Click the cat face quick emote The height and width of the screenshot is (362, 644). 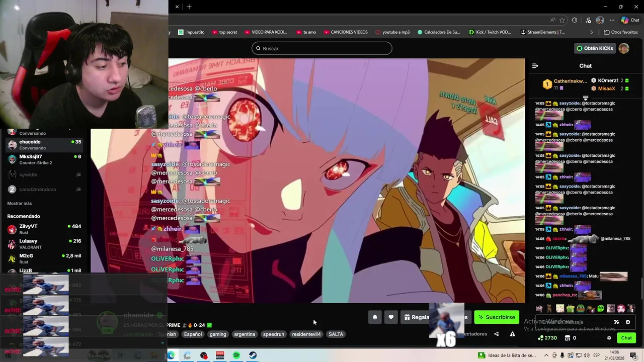(x=611, y=308)
